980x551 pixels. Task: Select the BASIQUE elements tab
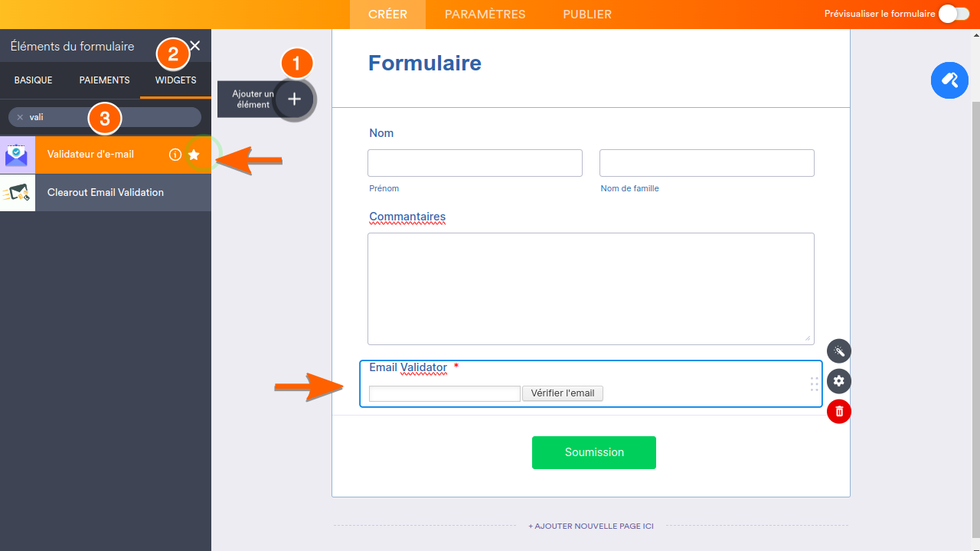point(33,80)
